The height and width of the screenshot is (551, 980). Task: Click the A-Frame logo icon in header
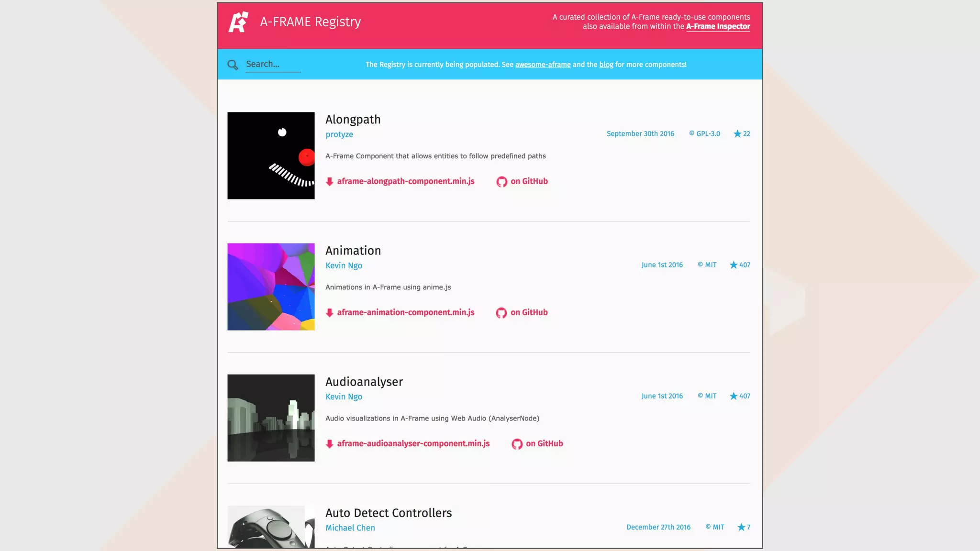(x=238, y=22)
